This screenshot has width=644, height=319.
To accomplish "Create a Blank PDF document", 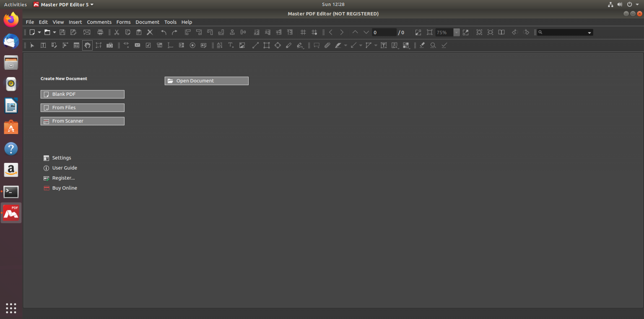I will 82,94.
